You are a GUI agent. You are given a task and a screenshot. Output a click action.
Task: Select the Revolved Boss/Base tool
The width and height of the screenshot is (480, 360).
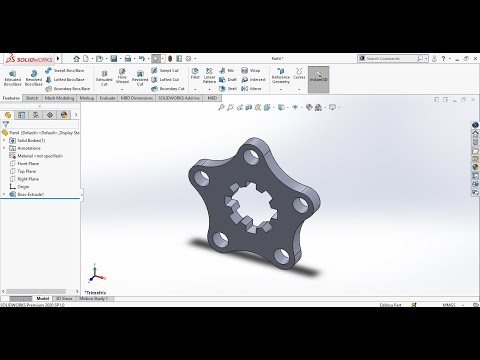click(34, 78)
